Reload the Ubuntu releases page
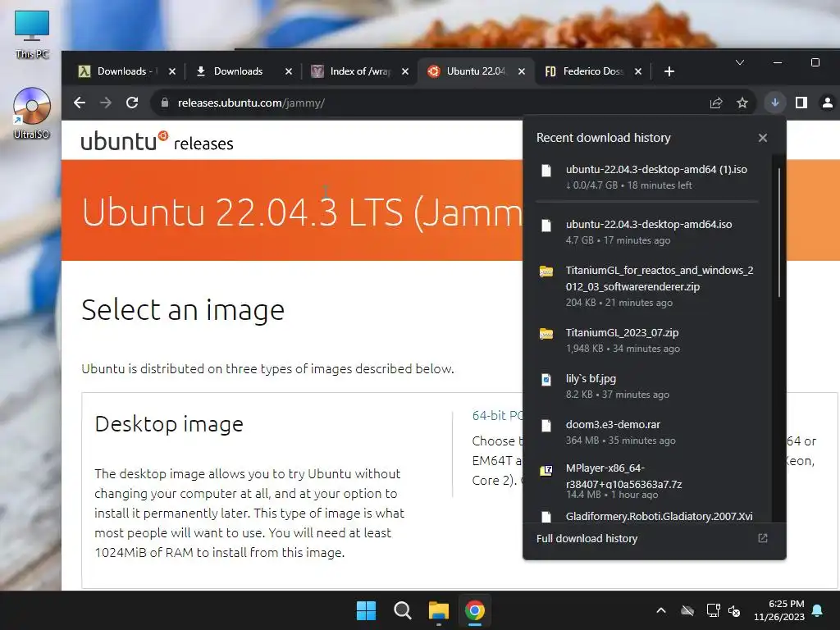Viewport: 840px width, 630px height. (132, 103)
